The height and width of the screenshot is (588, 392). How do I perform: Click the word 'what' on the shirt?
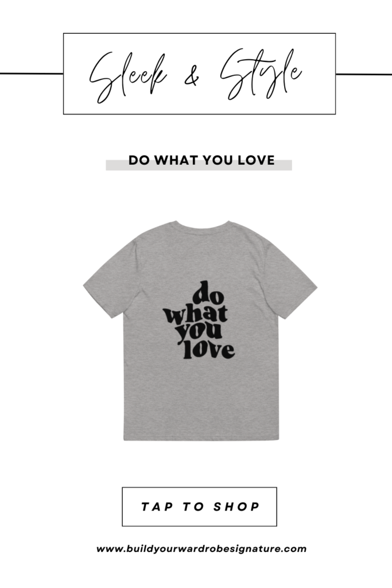coord(195,316)
